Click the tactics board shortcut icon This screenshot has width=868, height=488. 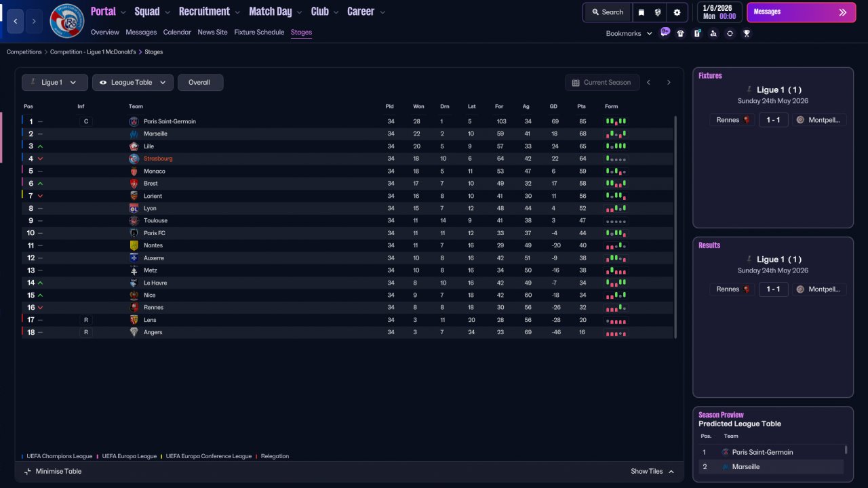(697, 33)
